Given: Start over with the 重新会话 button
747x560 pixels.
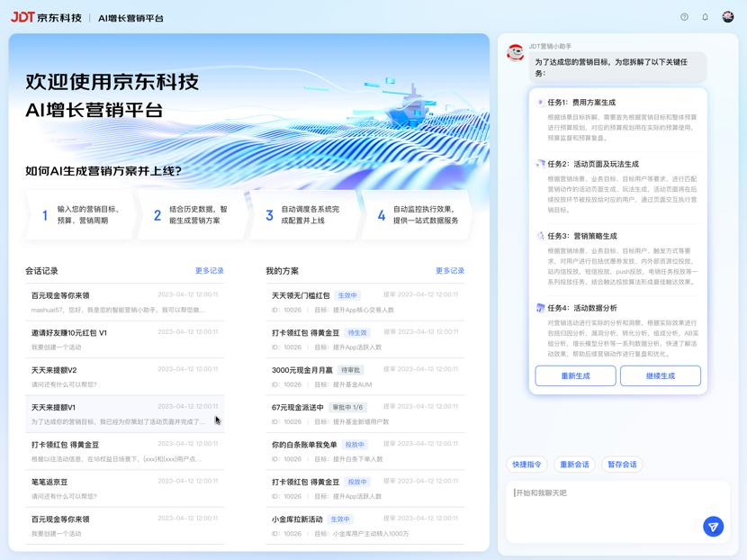Looking at the screenshot, I should coord(574,465).
